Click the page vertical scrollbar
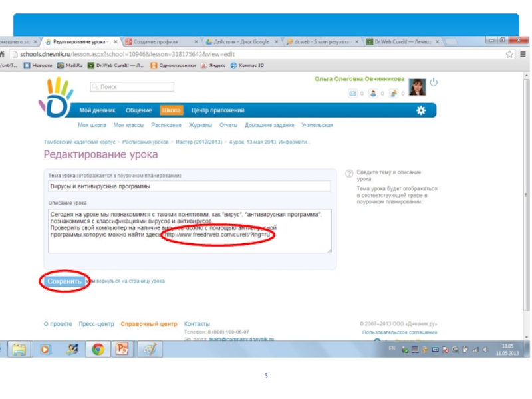 (x=526, y=194)
